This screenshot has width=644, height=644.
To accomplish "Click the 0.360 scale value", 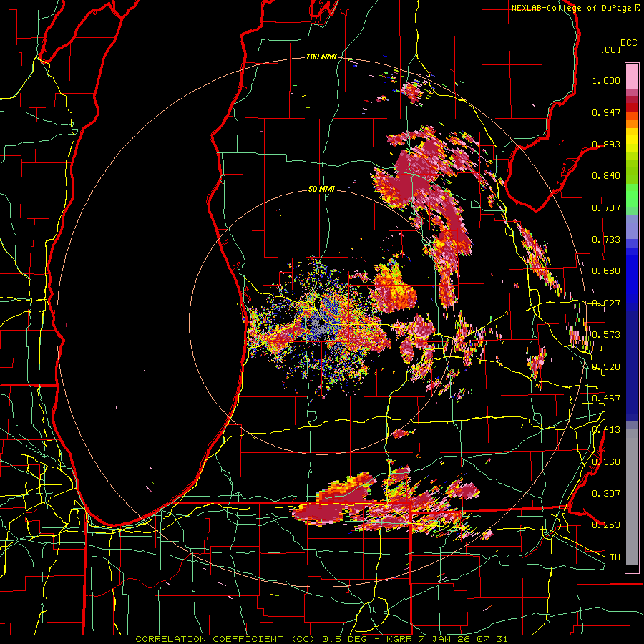I will pos(606,462).
